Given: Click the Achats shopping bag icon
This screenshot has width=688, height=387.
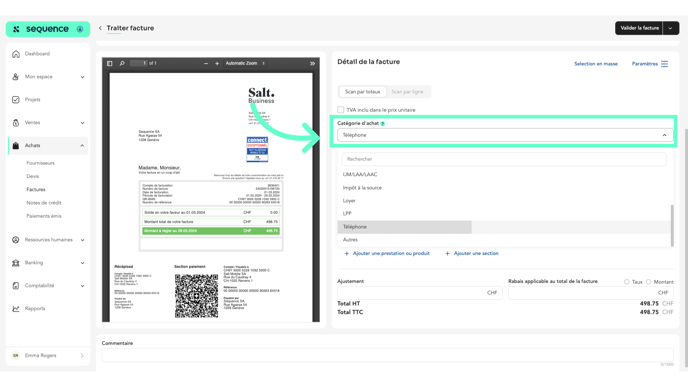Looking at the screenshot, I should (16, 146).
